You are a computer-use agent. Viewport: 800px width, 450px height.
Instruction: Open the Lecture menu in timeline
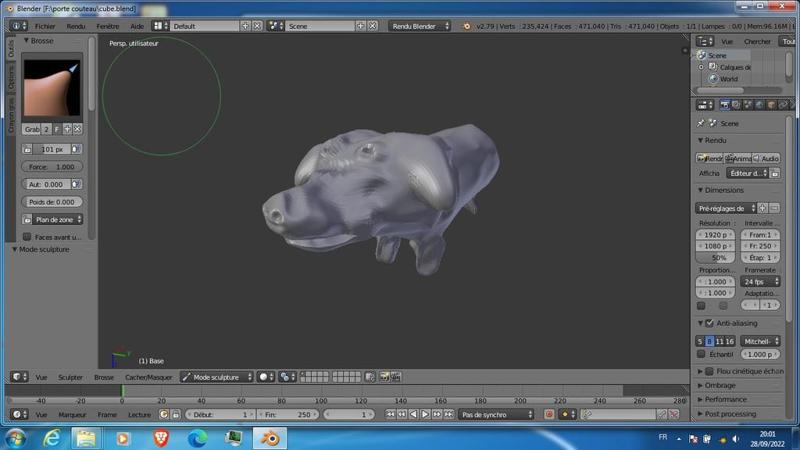pos(139,415)
